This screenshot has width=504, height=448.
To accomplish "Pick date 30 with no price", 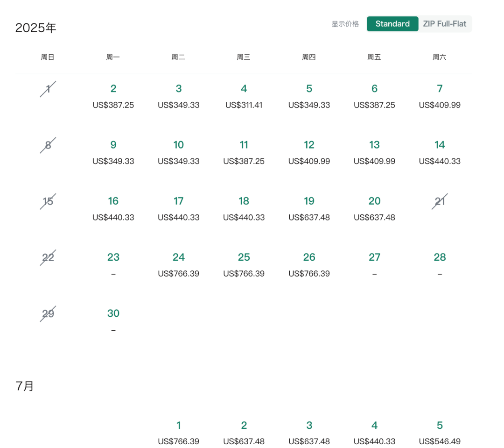I will click(x=113, y=321).
